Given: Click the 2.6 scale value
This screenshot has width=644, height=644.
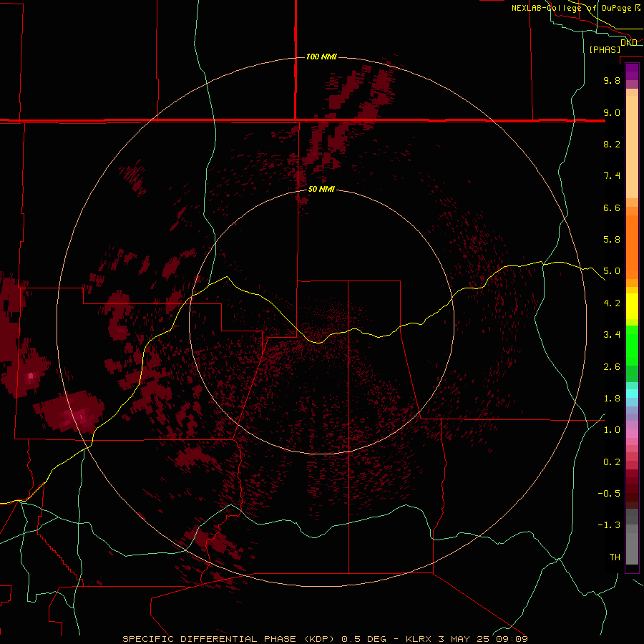Looking at the screenshot, I should 612,367.
